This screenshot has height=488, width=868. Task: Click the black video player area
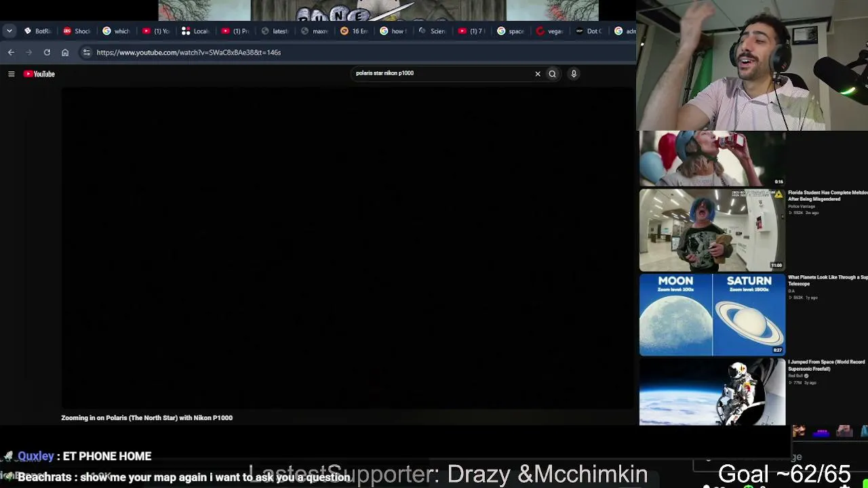tap(347, 247)
